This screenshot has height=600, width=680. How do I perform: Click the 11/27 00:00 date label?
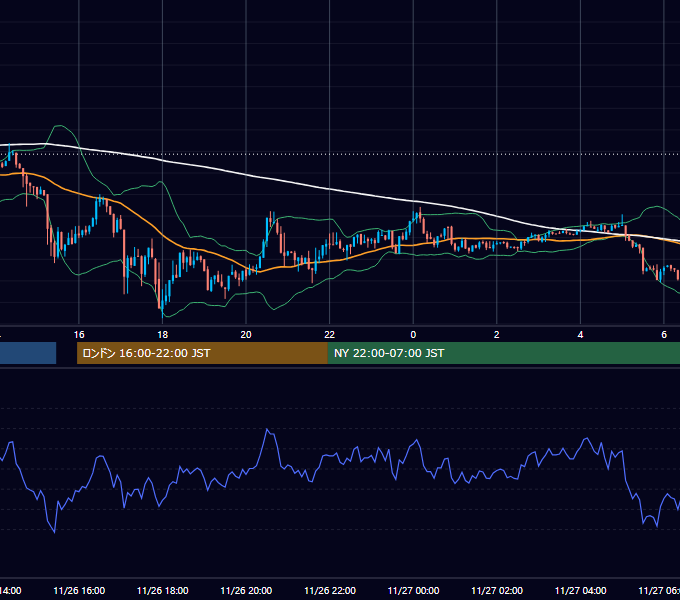tap(413, 591)
